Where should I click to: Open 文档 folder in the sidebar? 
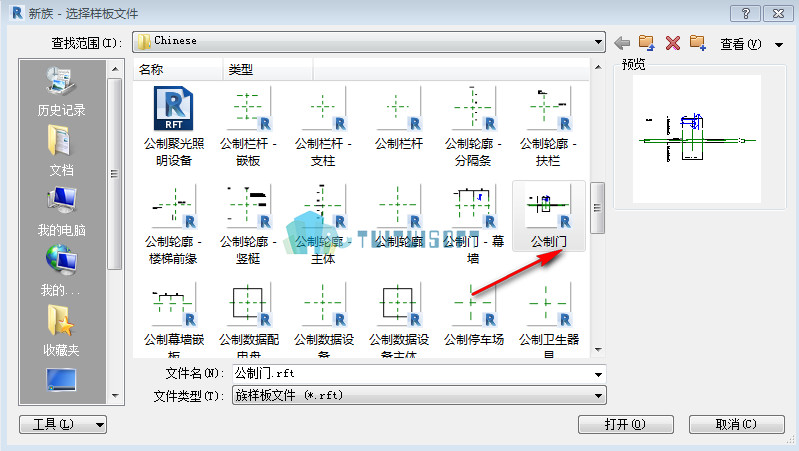point(61,151)
